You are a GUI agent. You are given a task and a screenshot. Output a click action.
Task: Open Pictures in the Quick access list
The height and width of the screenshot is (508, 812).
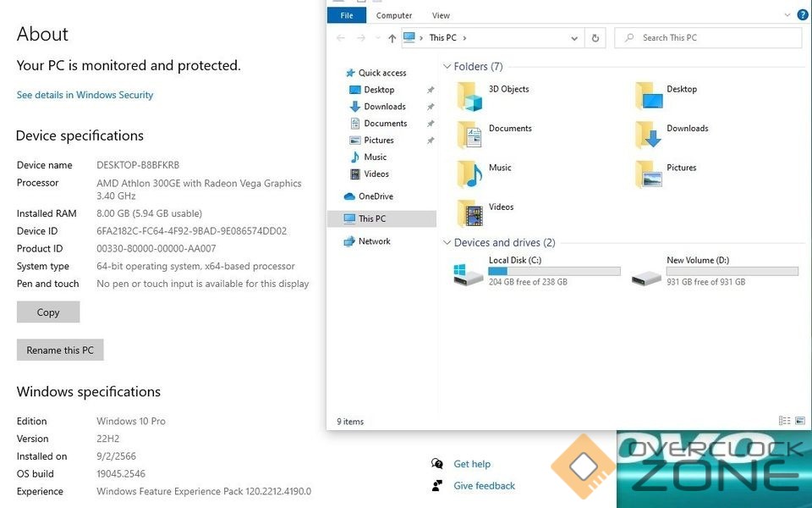378,140
